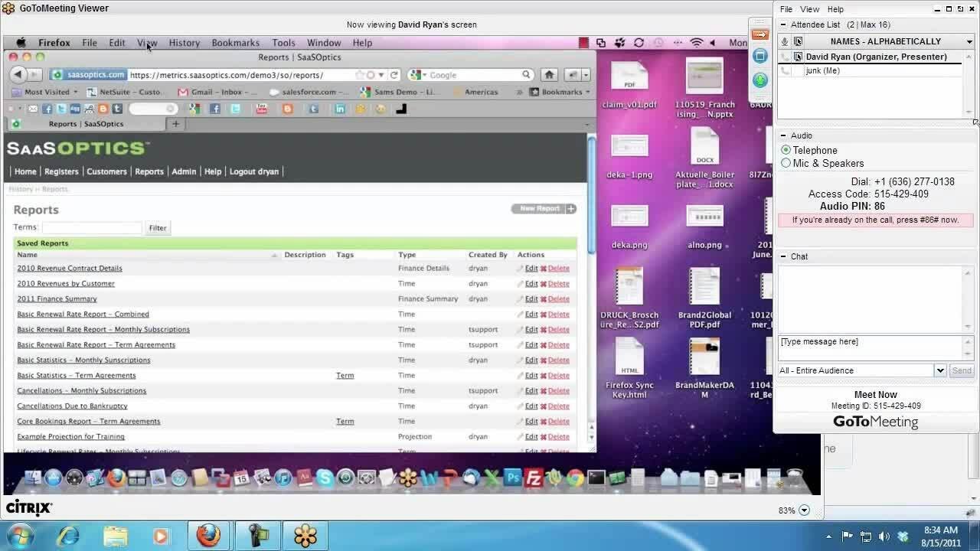Click FileZilla icon in the Mac dock

[534, 478]
